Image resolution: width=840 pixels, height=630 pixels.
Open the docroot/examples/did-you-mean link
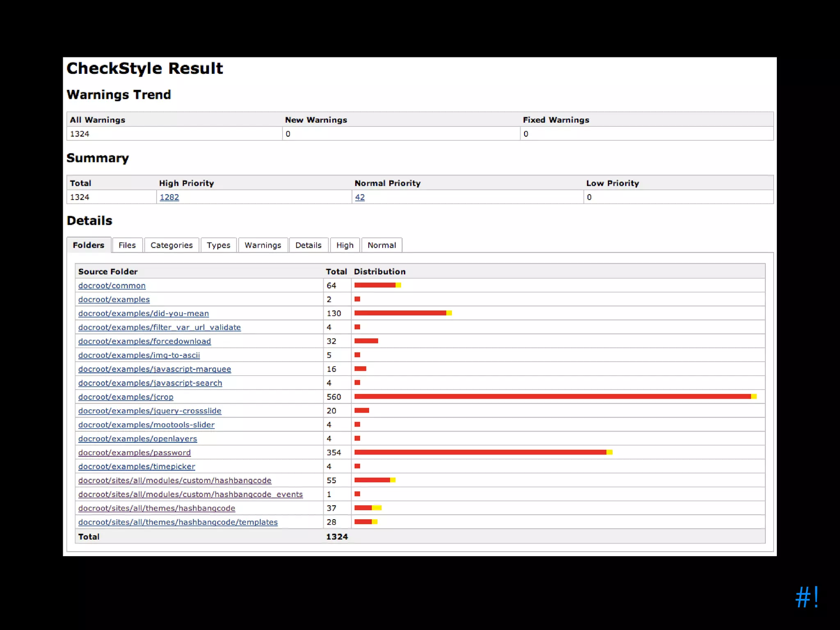[x=143, y=314]
